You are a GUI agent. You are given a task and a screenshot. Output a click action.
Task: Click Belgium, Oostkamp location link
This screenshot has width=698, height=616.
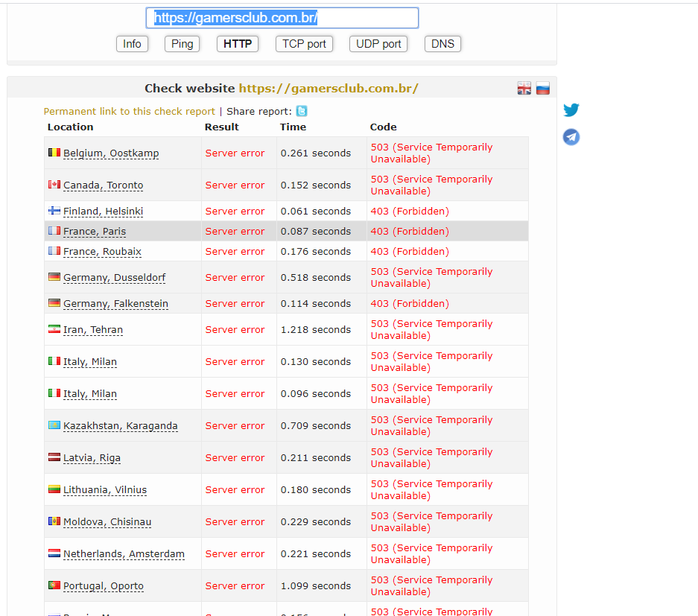click(111, 153)
